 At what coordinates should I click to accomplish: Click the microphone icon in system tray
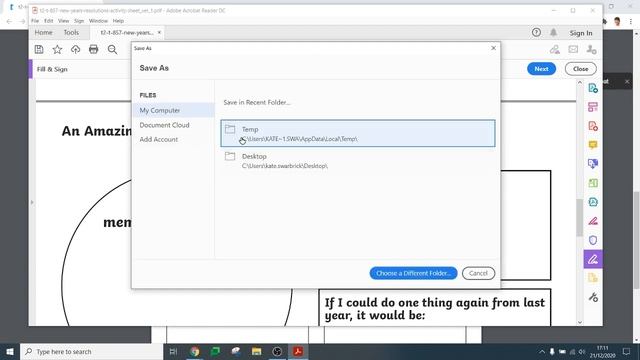point(552,351)
